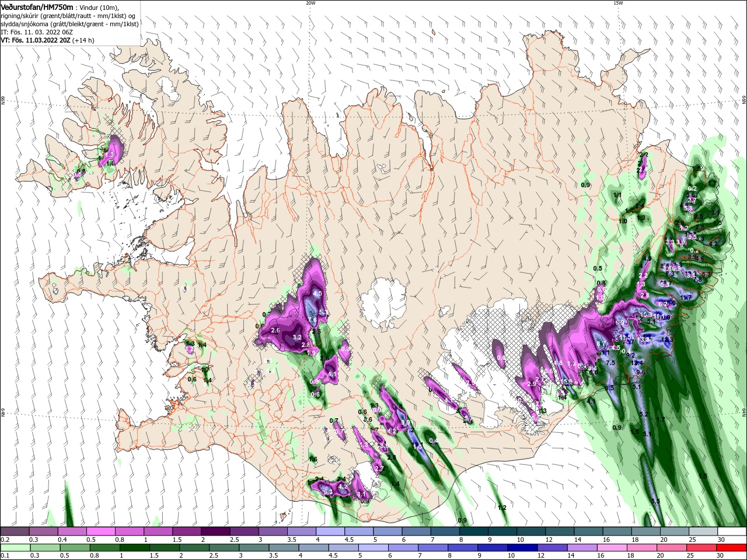Click the '(+14 h)' forecast offset text
This screenshot has width=747, height=560.
(x=83, y=40)
